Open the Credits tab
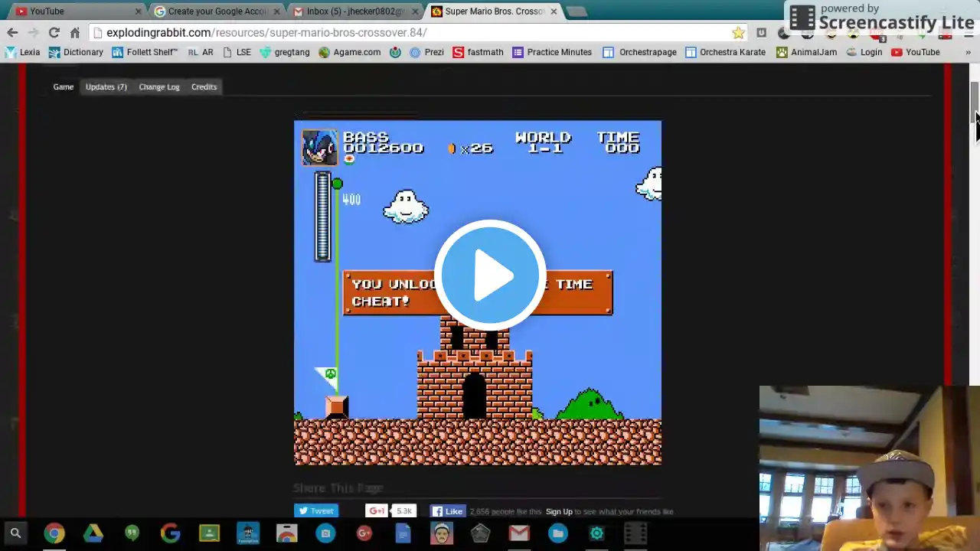This screenshot has height=551, width=980. pos(204,86)
